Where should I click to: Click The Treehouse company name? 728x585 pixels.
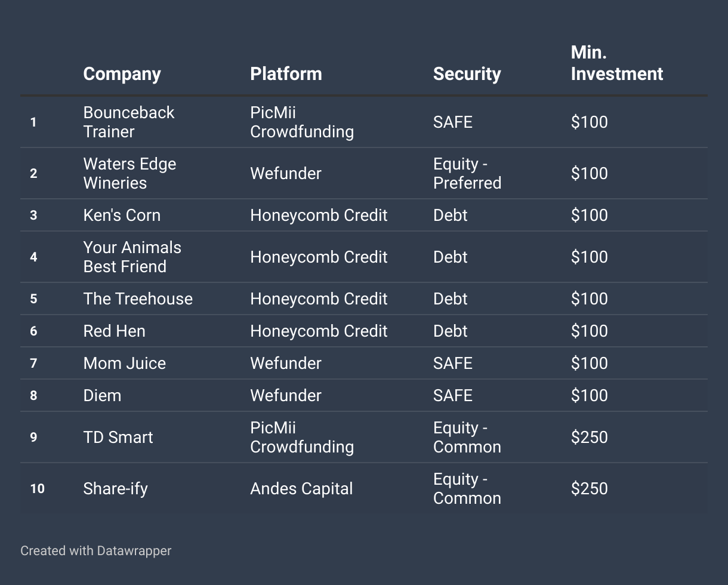(138, 298)
